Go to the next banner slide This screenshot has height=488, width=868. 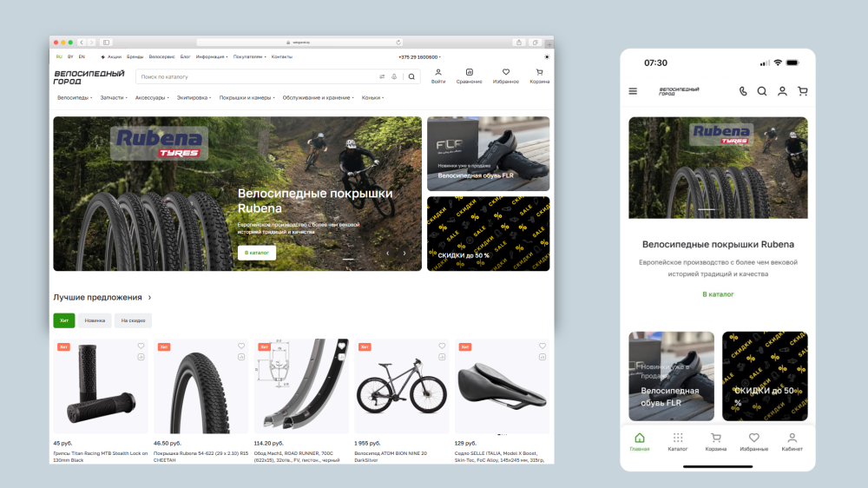coord(404,254)
